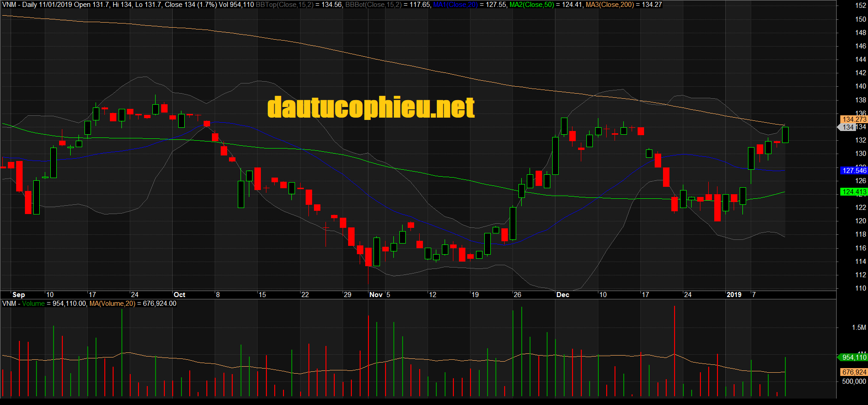The image size is (868, 405).
Task: Select the orange MA3(Close,200) = 134.27 legend
Action: point(624,5)
